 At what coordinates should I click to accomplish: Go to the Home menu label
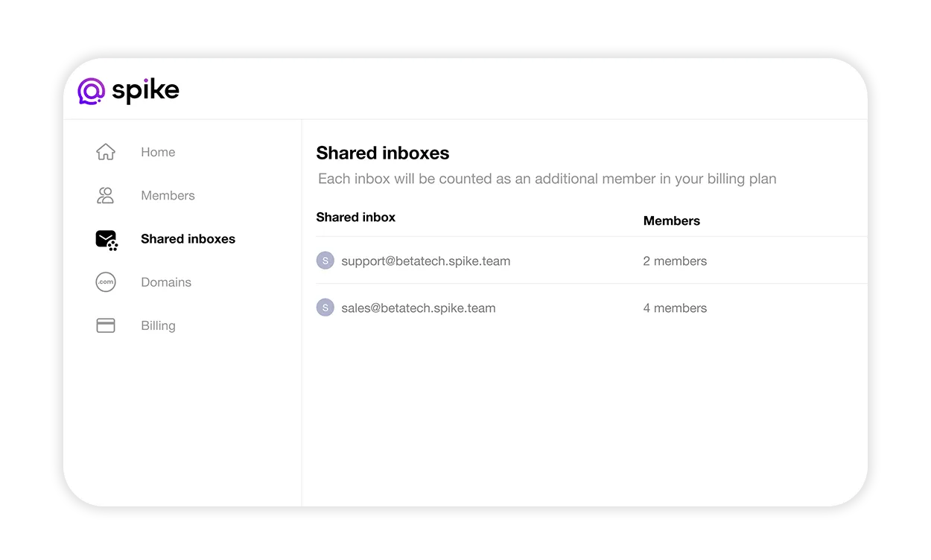tap(158, 152)
